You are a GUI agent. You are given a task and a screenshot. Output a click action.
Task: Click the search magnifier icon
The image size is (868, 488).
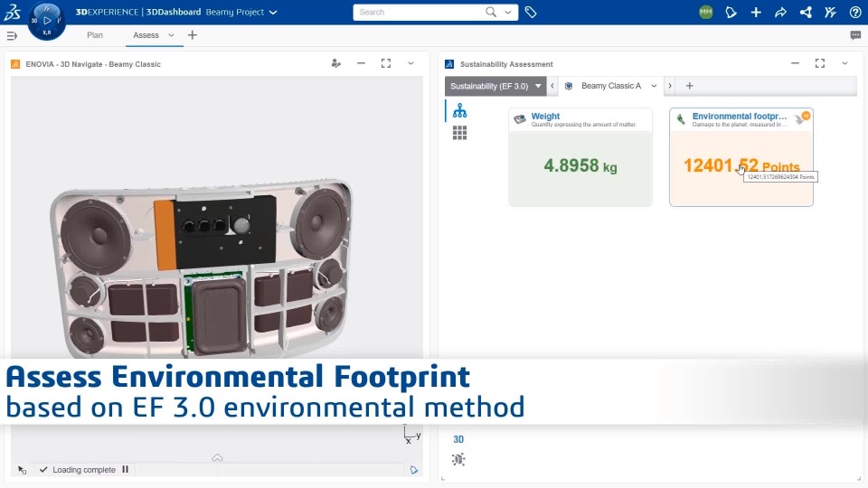click(x=490, y=12)
